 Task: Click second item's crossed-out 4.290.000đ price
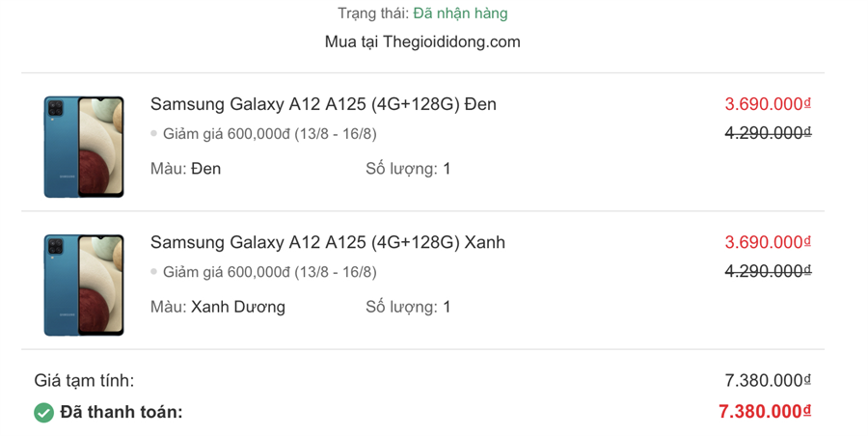pyautogui.click(x=768, y=271)
